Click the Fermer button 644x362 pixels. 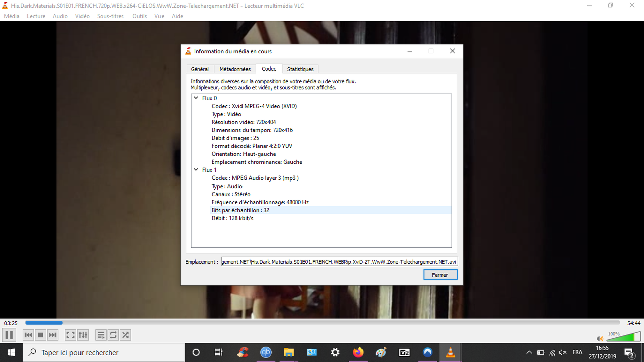tap(440, 275)
